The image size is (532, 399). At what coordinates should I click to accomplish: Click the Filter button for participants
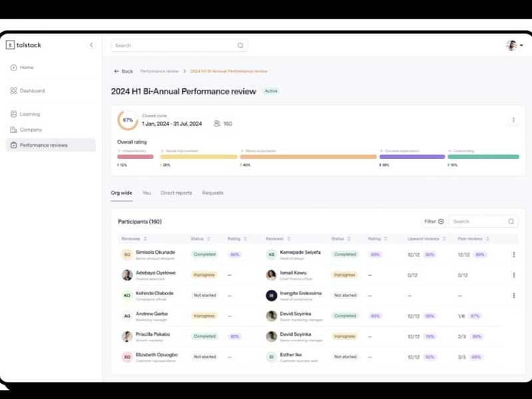[433, 221]
